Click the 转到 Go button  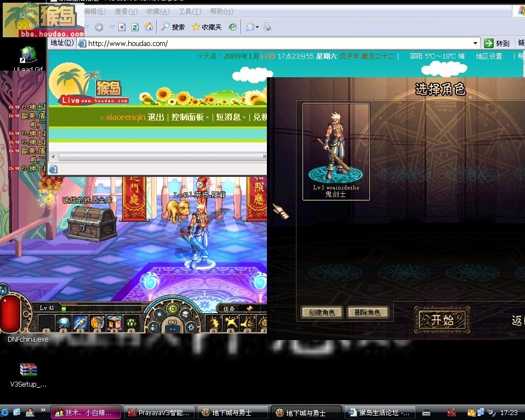(497, 43)
